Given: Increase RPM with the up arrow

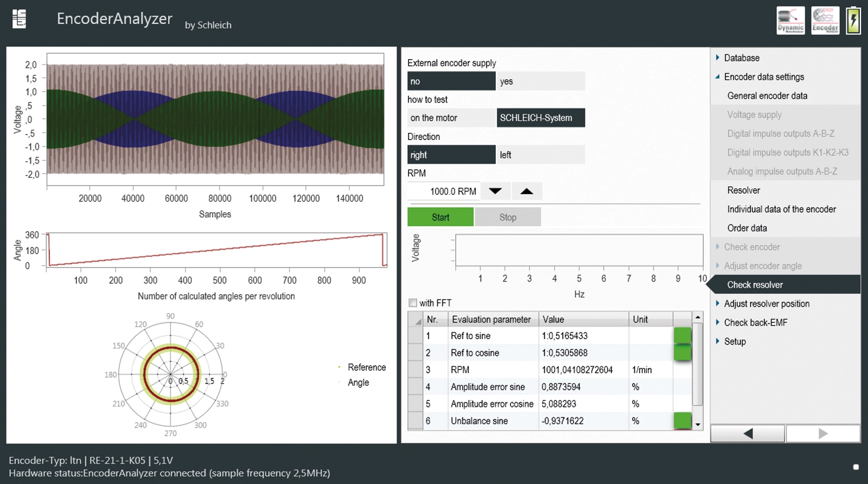Looking at the screenshot, I should (x=526, y=191).
